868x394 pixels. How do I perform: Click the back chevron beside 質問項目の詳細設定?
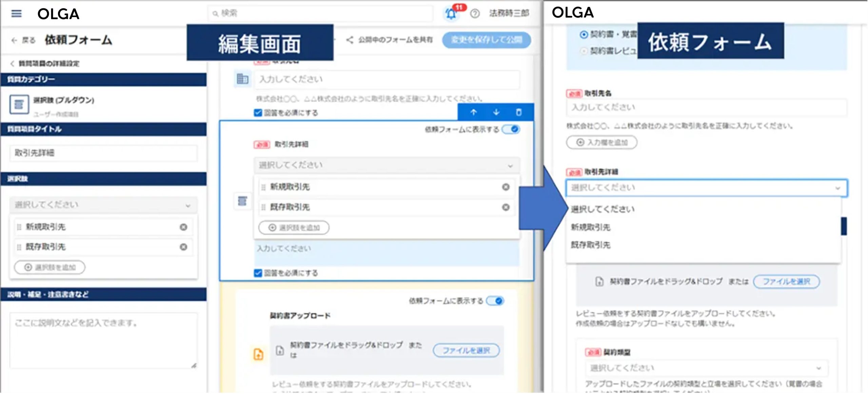click(12, 63)
